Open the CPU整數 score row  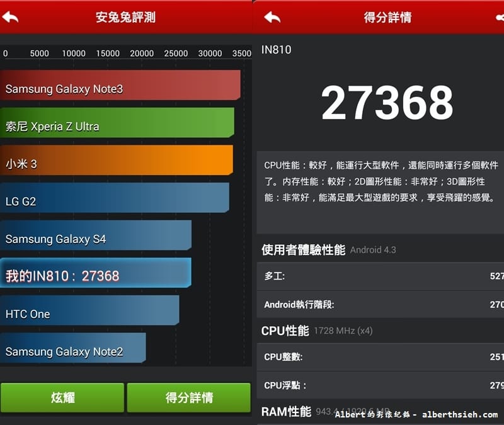[x=381, y=357]
